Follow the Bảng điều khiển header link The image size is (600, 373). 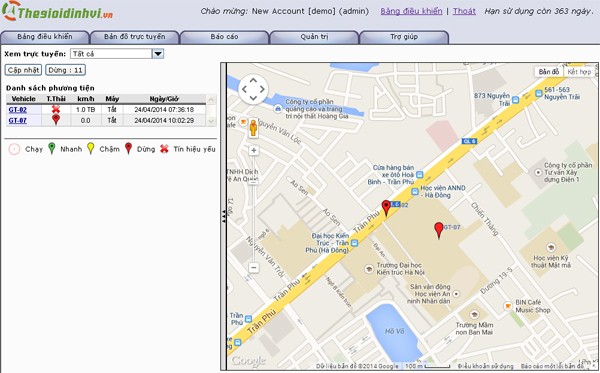coord(411,11)
